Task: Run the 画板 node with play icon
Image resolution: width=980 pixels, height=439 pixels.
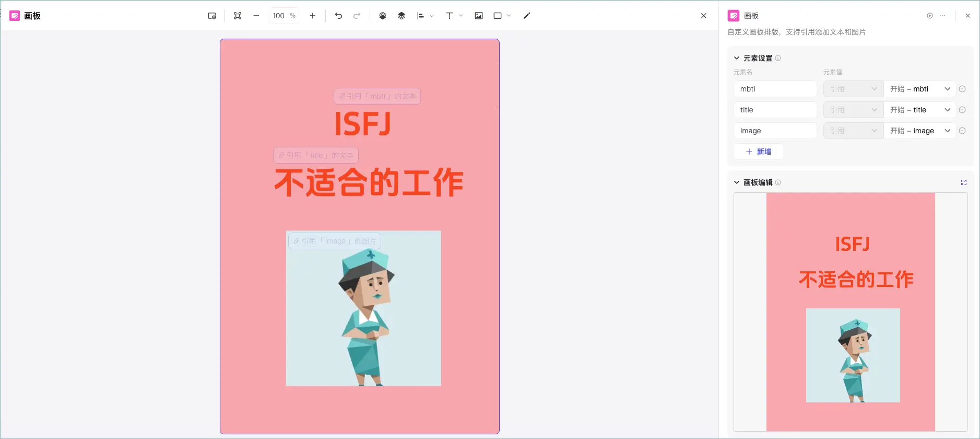Action: [930, 16]
